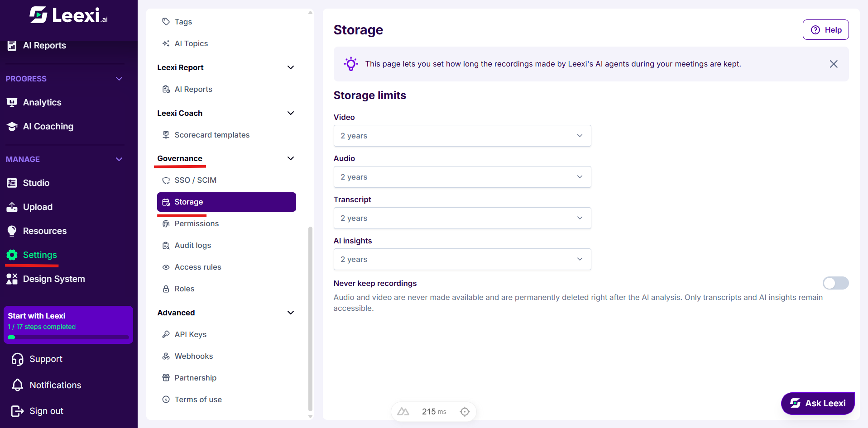Click the Roles lock icon
This screenshot has width=868, height=428.
pyautogui.click(x=166, y=289)
